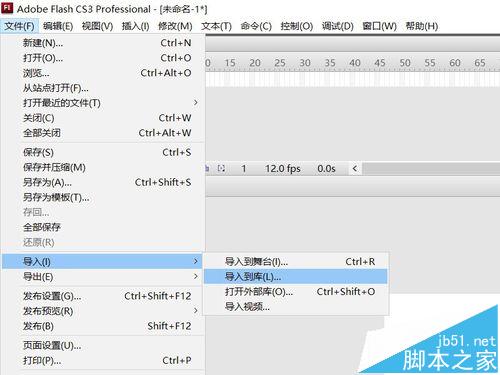The image size is (500, 375).
Task: Click the current frame number 1
Action: (244, 169)
